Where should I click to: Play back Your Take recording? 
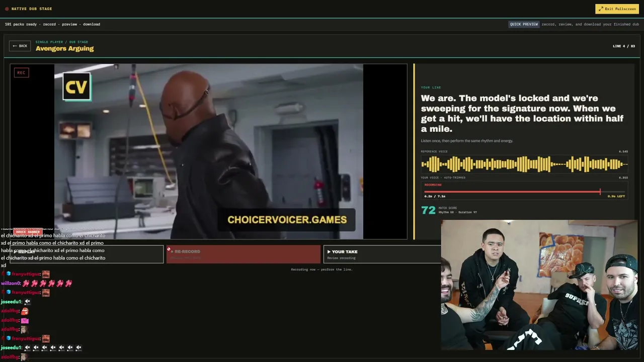click(x=382, y=254)
